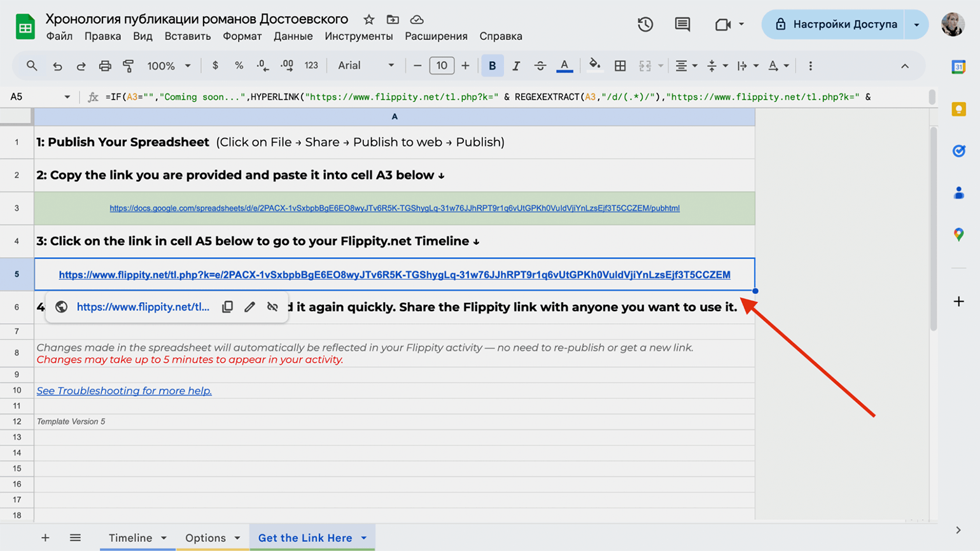Activate paint format tool
The width and height of the screenshot is (980, 551).
(129, 66)
